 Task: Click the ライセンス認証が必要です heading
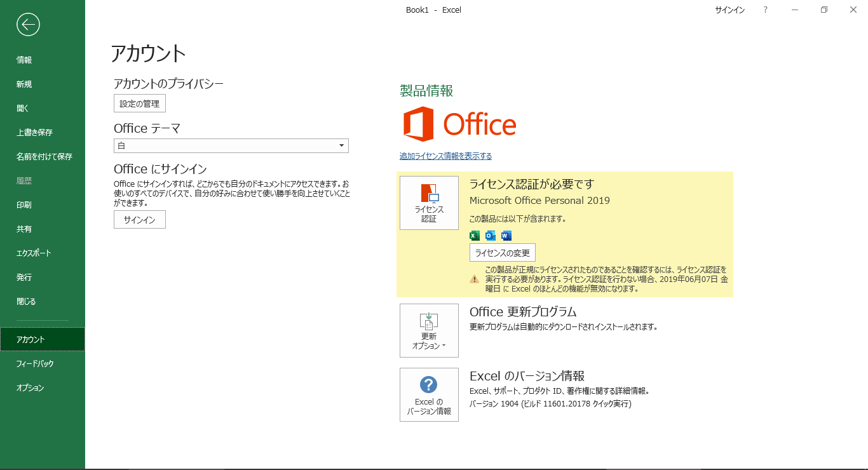pos(532,184)
